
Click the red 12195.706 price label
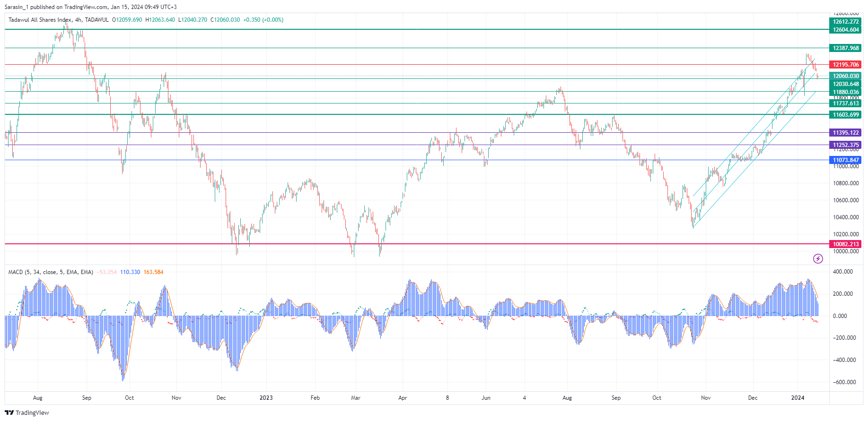pyautogui.click(x=846, y=65)
